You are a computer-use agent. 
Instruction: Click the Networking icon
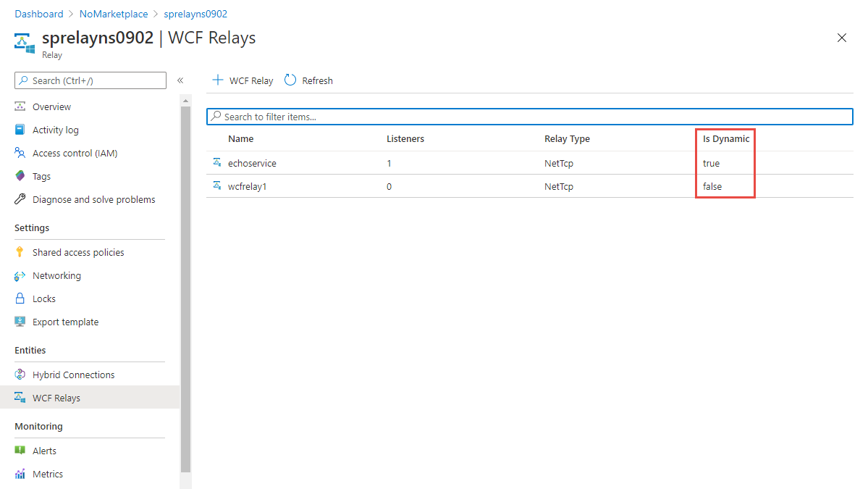point(20,275)
